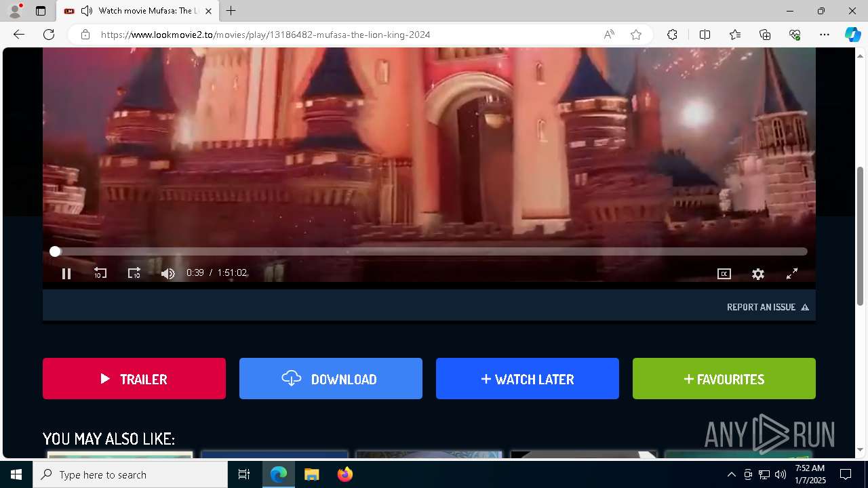Image resolution: width=868 pixels, height=488 pixels.
Task: Open a new browser tab
Action: (x=231, y=11)
